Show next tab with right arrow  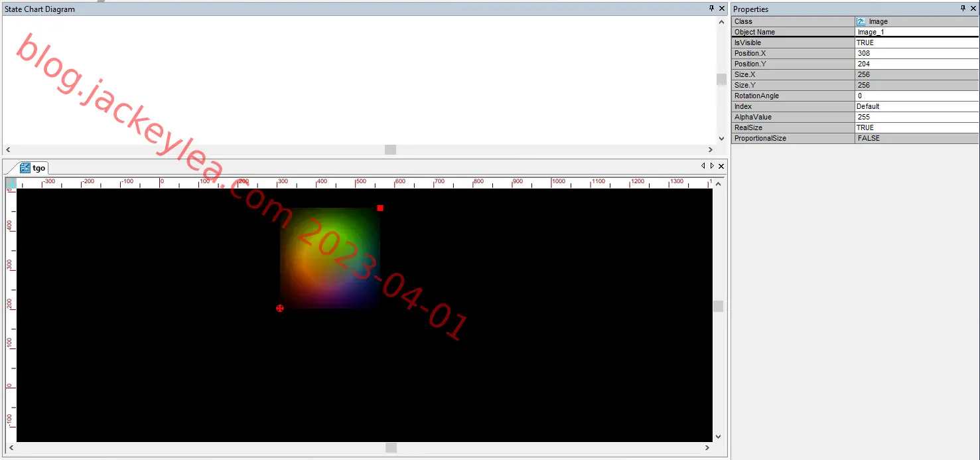click(712, 166)
